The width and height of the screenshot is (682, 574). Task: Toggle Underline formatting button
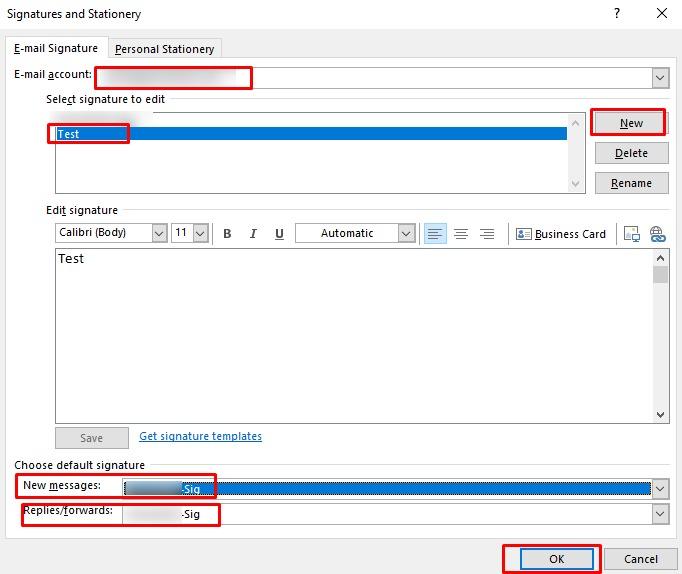click(x=279, y=234)
